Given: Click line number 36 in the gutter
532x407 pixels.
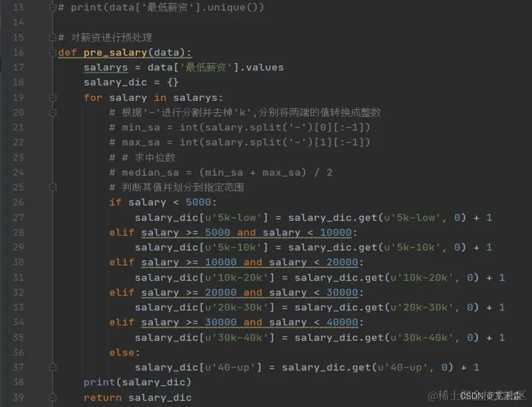Looking at the screenshot, I should point(19,352).
